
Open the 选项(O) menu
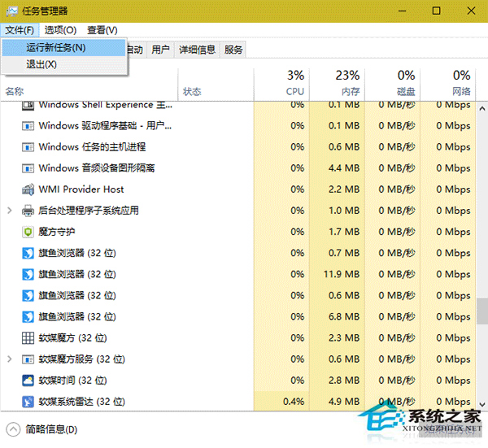[60, 30]
